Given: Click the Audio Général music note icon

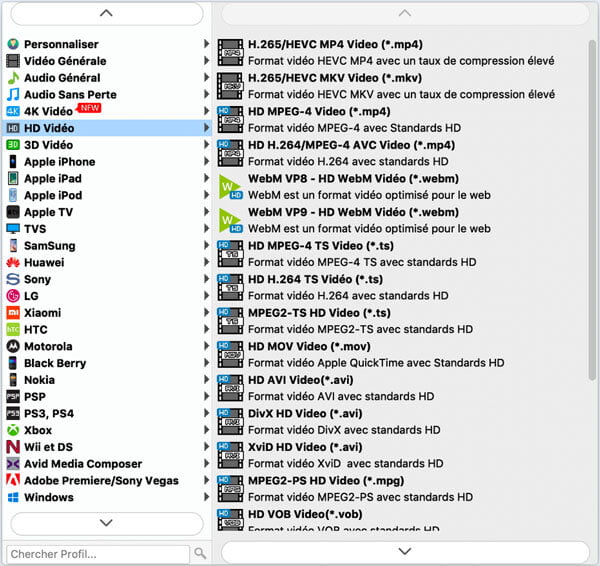Looking at the screenshot, I should (x=13, y=78).
